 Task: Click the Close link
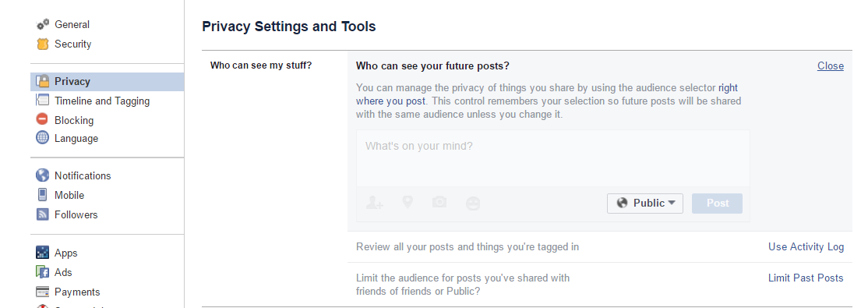(x=831, y=66)
